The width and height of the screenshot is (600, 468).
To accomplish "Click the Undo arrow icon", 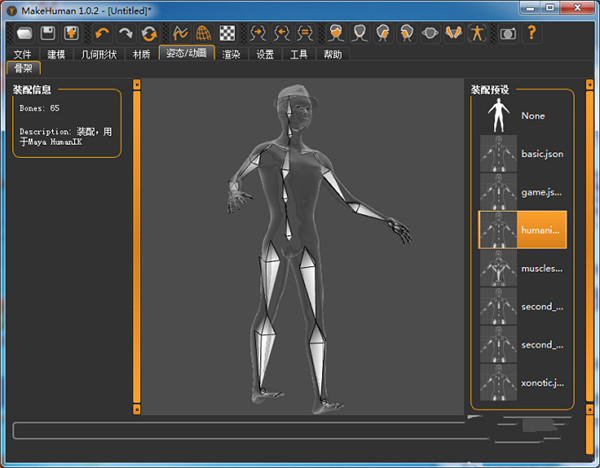I will pos(101,33).
